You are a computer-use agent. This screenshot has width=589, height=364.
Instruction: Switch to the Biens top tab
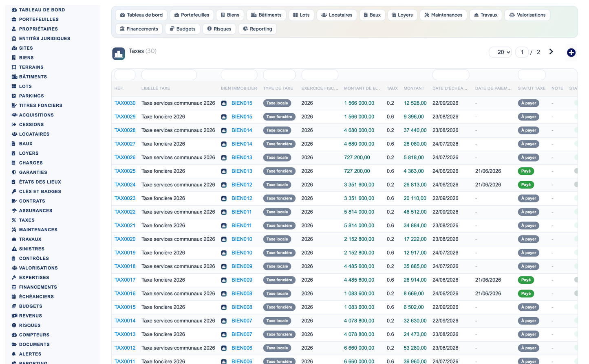pyautogui.click(x=230, y=15)
